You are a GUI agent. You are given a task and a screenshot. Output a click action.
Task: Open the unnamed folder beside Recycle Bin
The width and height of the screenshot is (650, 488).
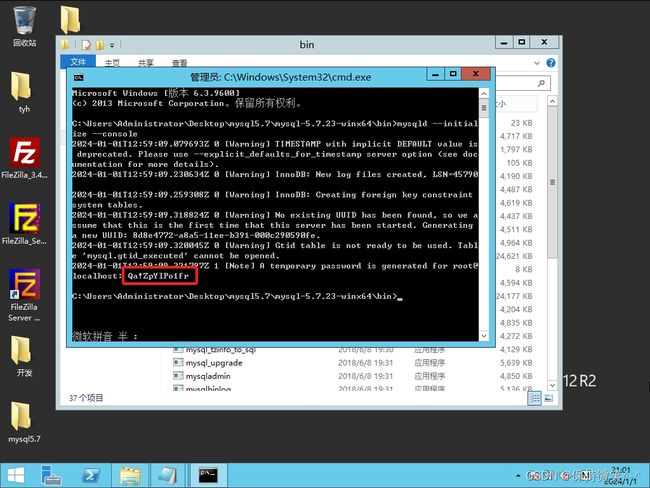70,19
